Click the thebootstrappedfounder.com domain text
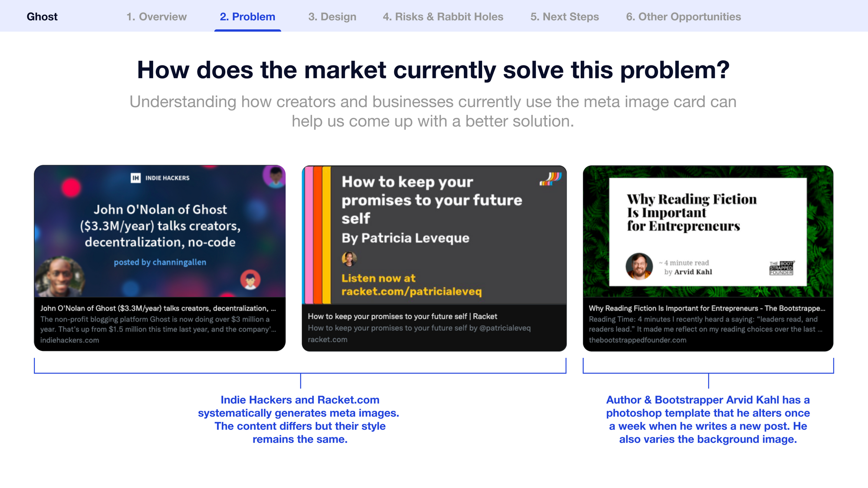 638,340
